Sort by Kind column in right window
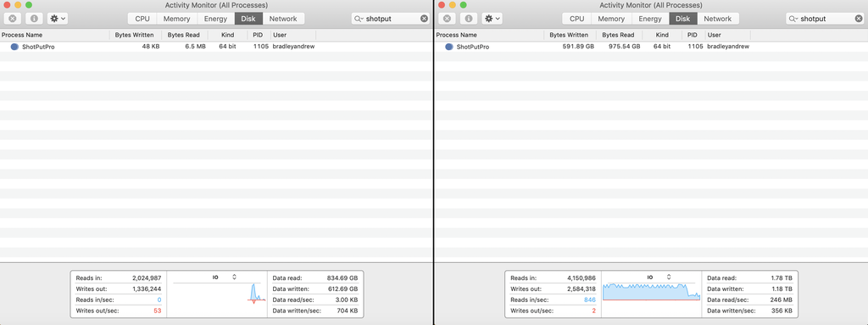 tap(662, 35)
